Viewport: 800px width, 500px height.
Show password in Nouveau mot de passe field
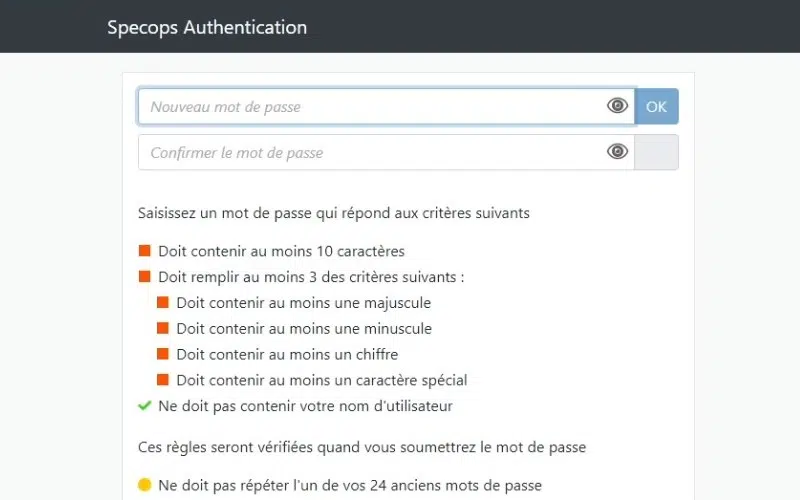617,106
